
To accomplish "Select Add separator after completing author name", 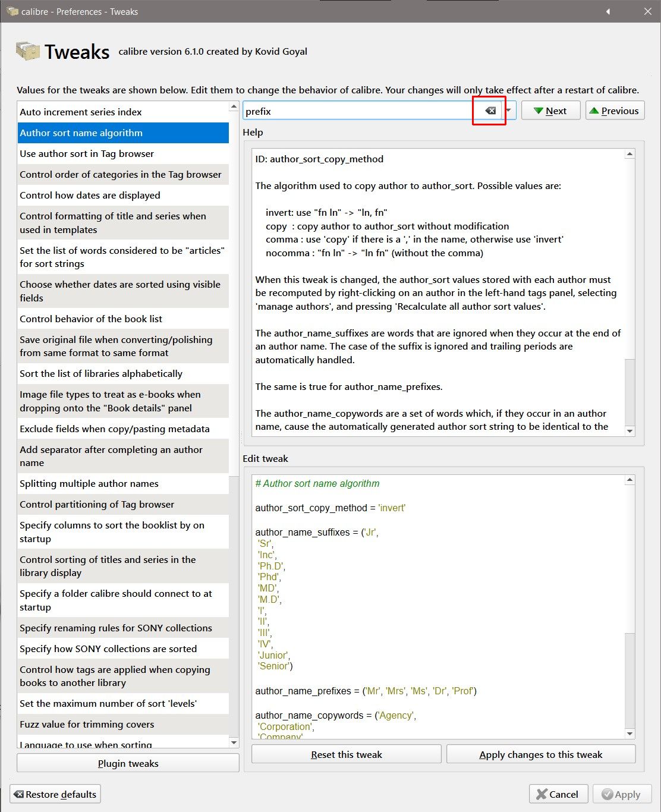I will (x=123, y=456).
